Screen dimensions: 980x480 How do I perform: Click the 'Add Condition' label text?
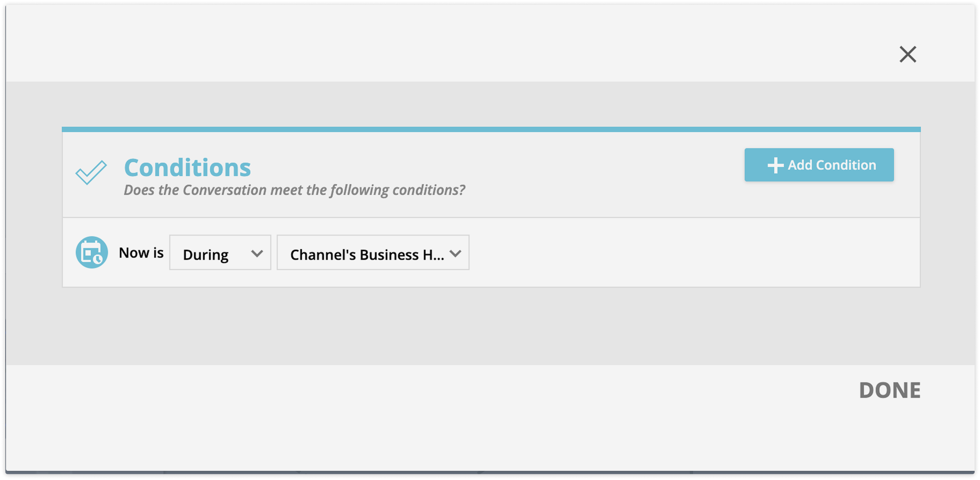(x=832, y=165)
